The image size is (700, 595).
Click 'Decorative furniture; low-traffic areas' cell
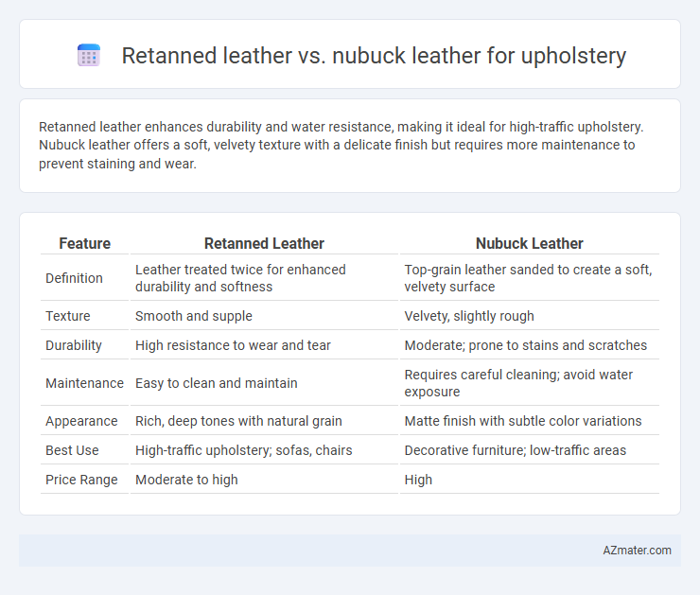pyautogui.click(x=529, y=450)
